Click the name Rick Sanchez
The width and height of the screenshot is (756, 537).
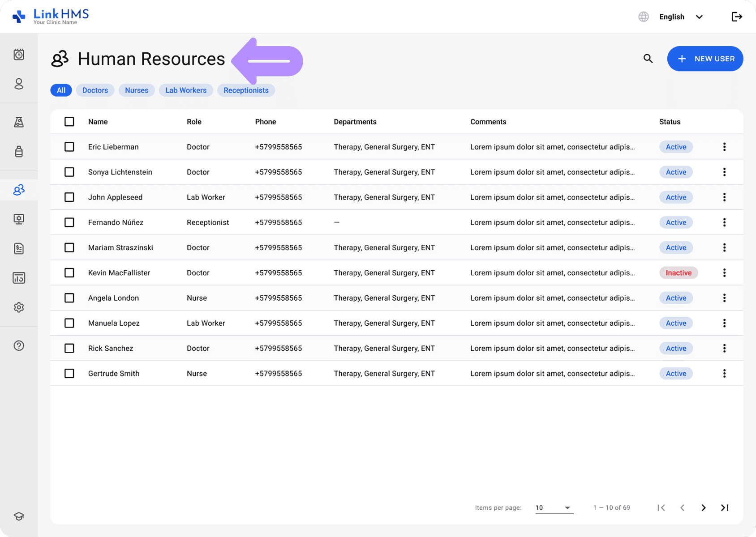click(x=111, y=348)
